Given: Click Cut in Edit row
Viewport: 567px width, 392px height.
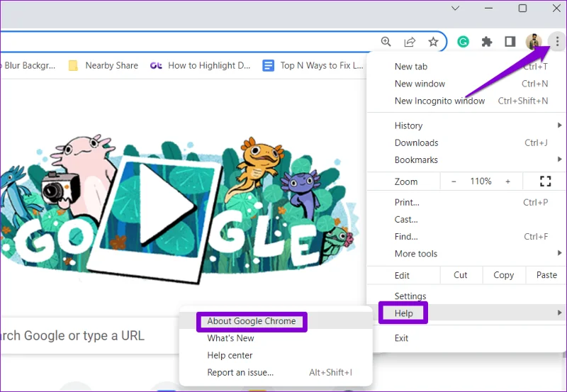Looking at the screenshot, I should tap(461, 275).
